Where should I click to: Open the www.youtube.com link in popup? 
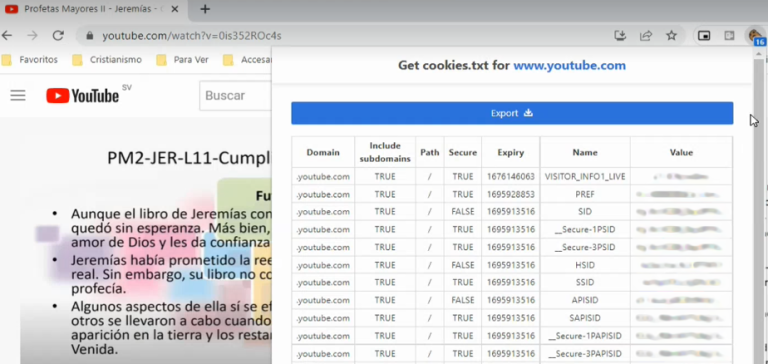[x=569, y=65]
